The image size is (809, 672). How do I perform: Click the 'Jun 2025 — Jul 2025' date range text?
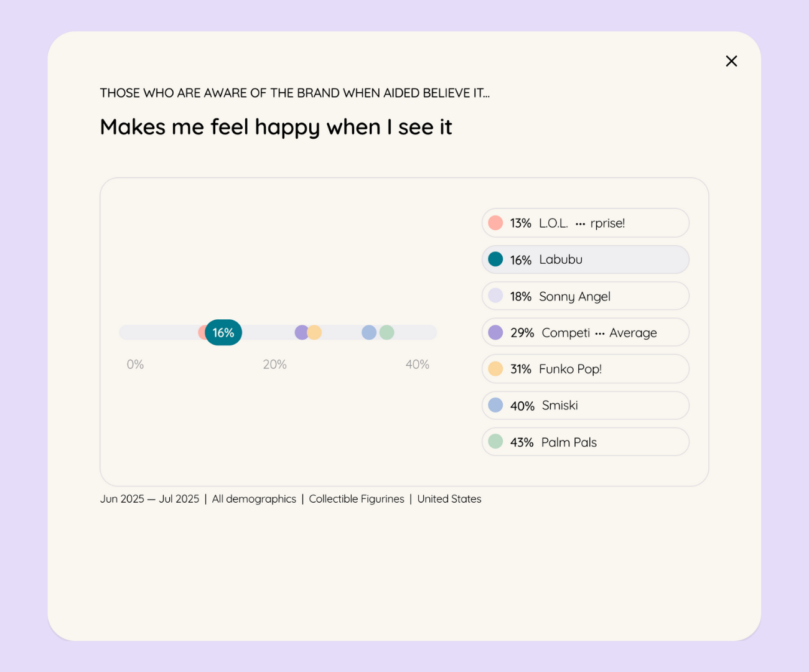tap(150, 499)
